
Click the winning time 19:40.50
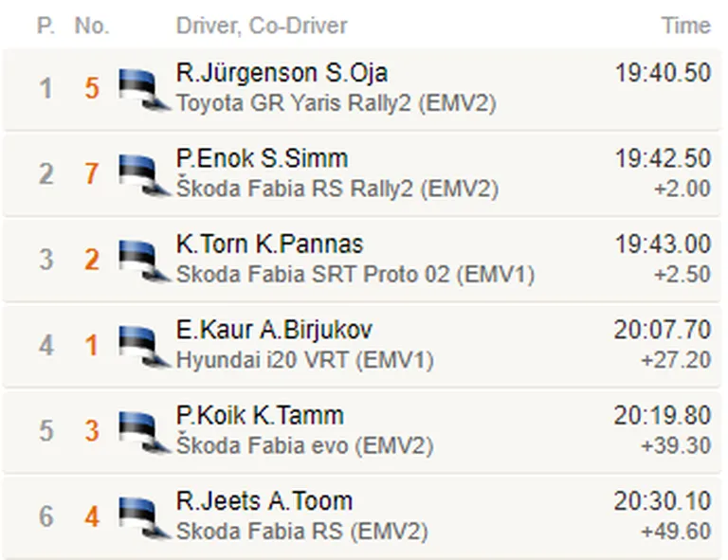(663, 73)
